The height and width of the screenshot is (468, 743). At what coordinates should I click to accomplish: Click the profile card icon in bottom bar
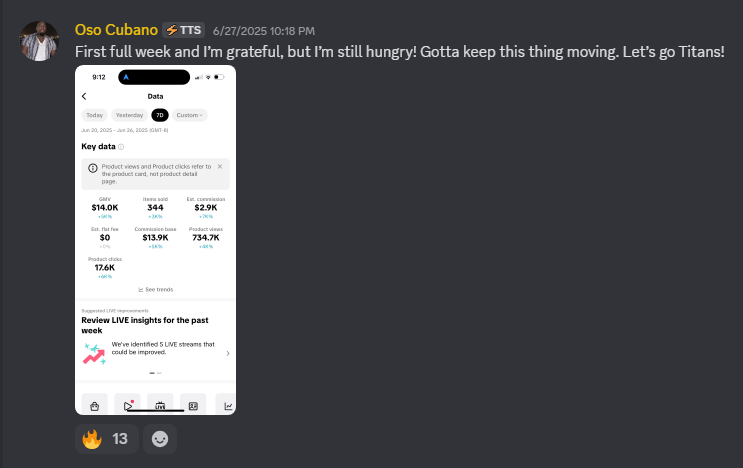193,406
